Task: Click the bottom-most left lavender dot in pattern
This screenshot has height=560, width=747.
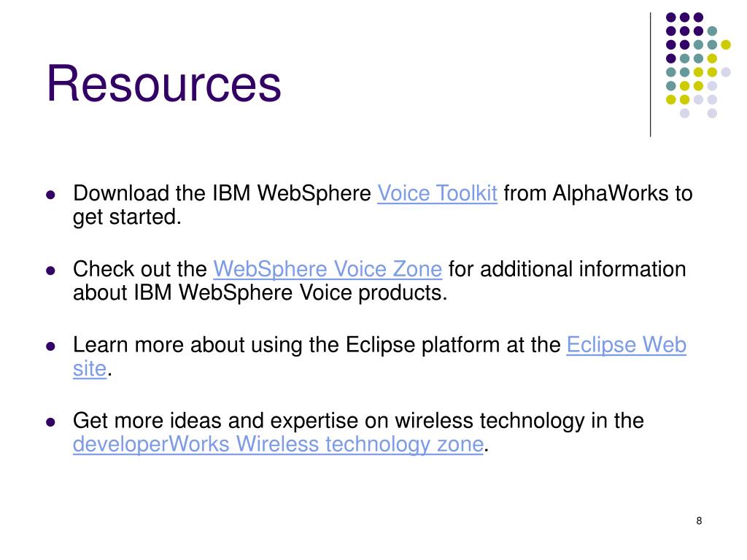Action: (x=684, y=113)
